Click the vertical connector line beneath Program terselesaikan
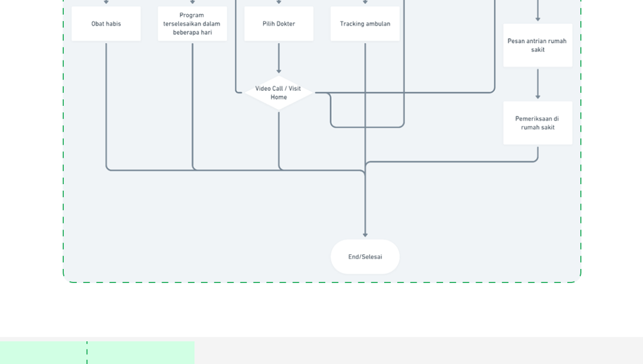Image resolution: width=643 pixels, height=364 pixels. (x=192, y=108)
